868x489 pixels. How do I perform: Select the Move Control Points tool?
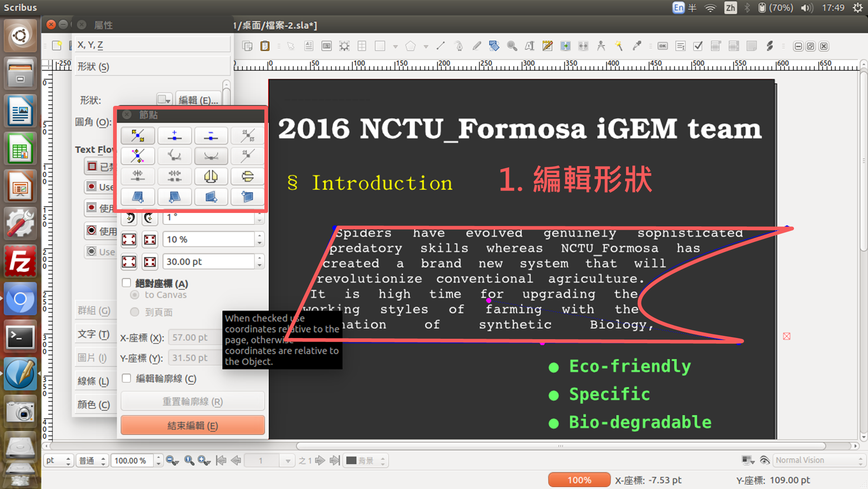(138, 156)
